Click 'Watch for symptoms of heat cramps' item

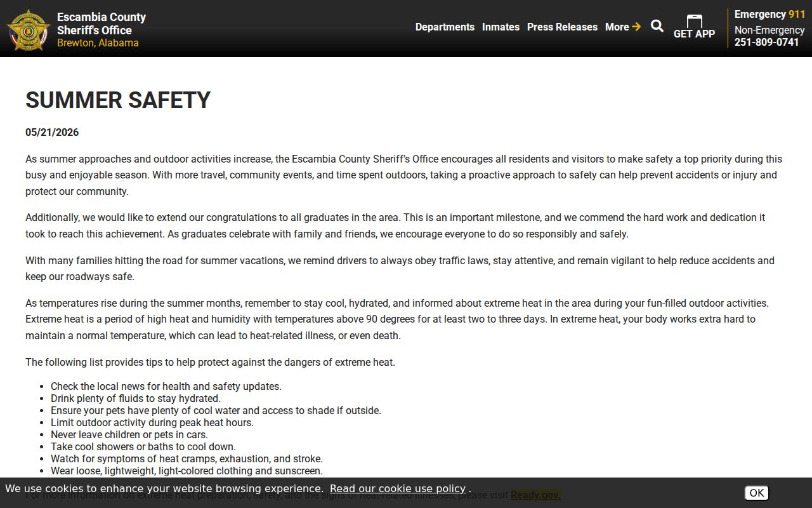[187, 458]
